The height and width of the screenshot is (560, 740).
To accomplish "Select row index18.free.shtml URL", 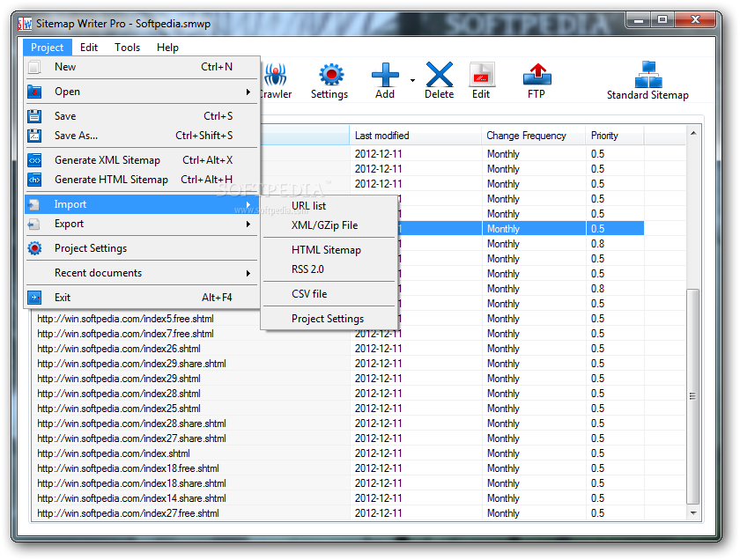I will pos(129,468).
